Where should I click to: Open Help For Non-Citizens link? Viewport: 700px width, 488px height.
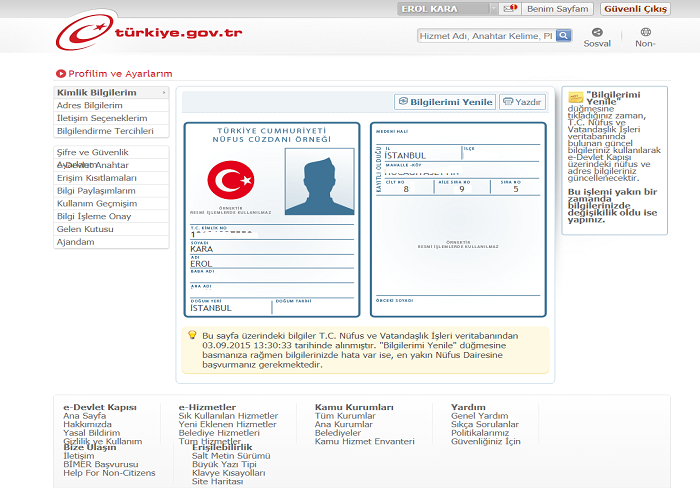[x=109, y=473]
